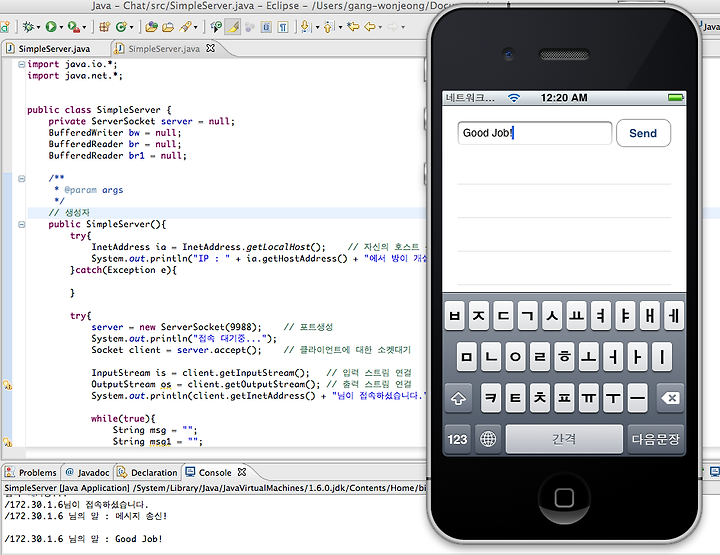The width and height of the screenshot is (720, 555).
Task: Tap the backspace delete key
Action: 670,398
